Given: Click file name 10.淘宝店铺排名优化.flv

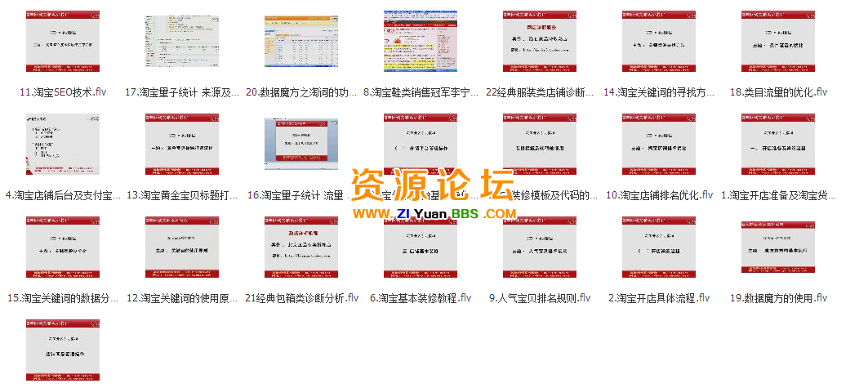Looking at the screenshot, I should (x=659, y=195).
